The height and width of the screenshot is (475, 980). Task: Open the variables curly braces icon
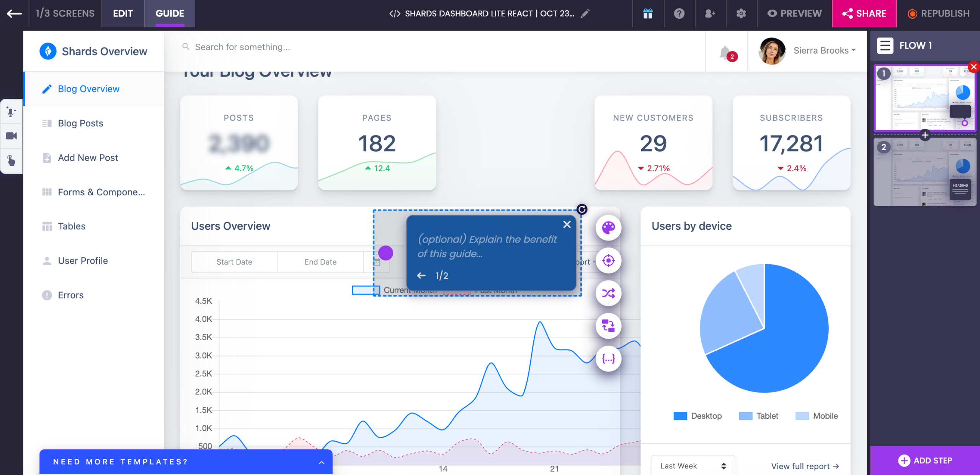pos(608,359)
